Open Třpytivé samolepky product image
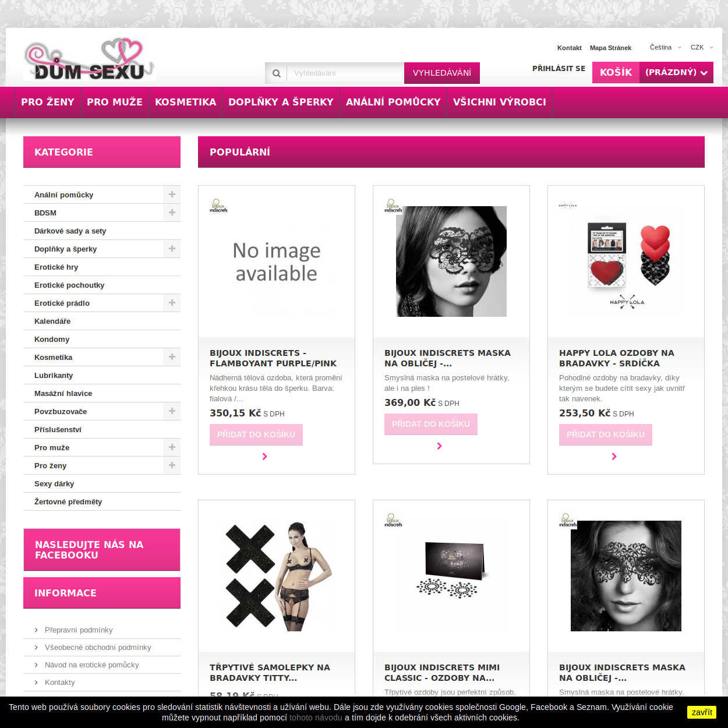728x728 pixels. tap(277, 576)
